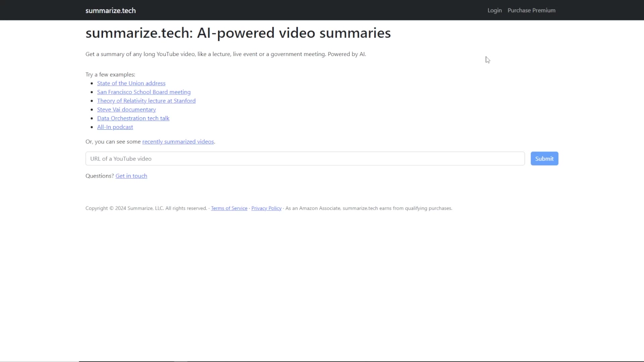Read the Terms of Service

pyautogui.click(x=229, y=208)
